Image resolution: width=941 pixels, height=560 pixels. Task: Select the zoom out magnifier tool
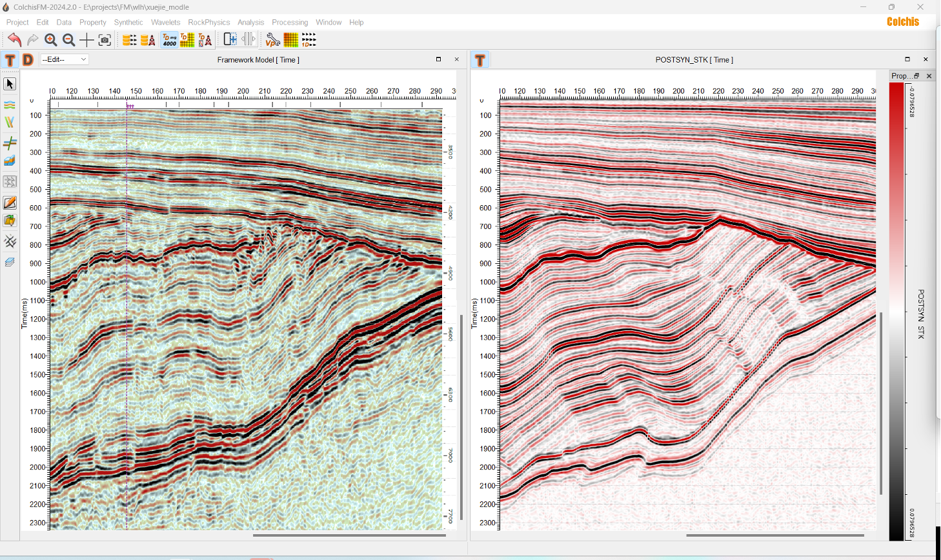pyautogui.click(x=69, y=40)
